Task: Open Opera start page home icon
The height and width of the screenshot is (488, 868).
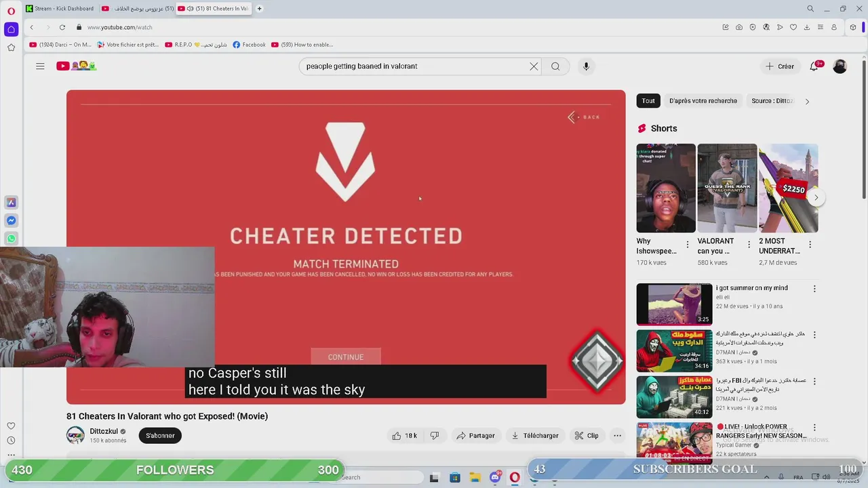Action: coord(11,29)
